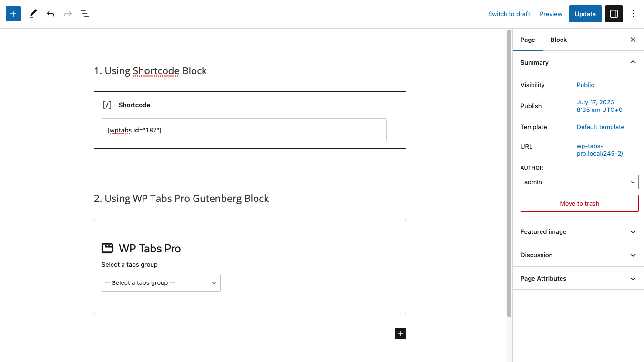Open the Document Overview list icon
The height and width of the screenshot is (362, 644).
[85, 14]
